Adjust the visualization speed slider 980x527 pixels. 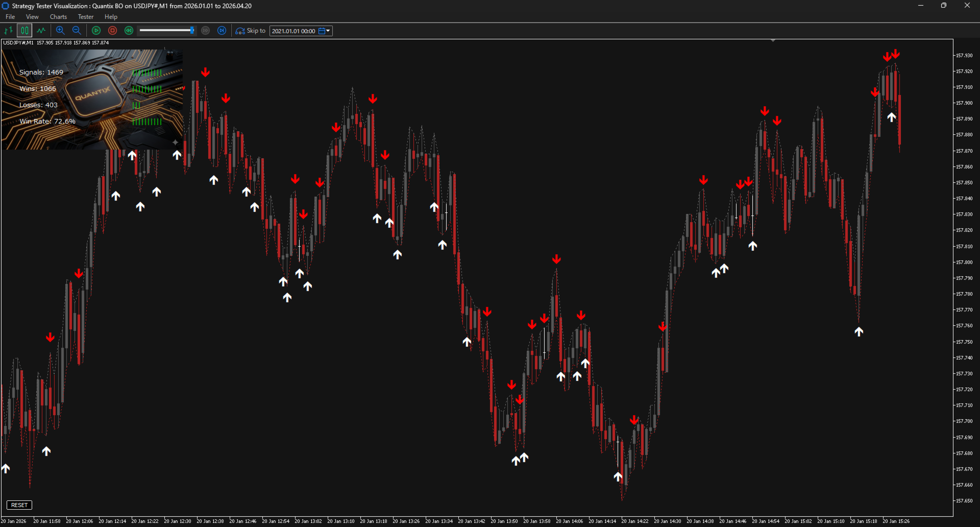(167, 31)
